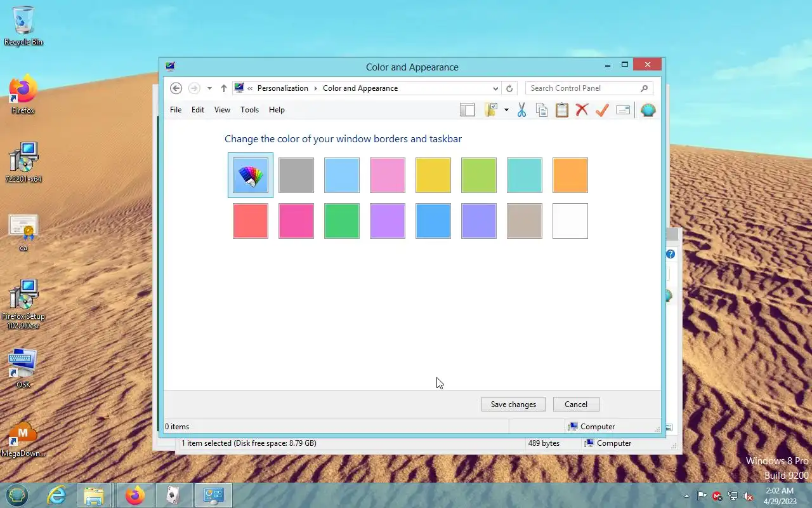This screenshot has width=812, height=508.
Task: Click the muted volume tray icon
Action: pyautogui.click(x=748, y=496)
